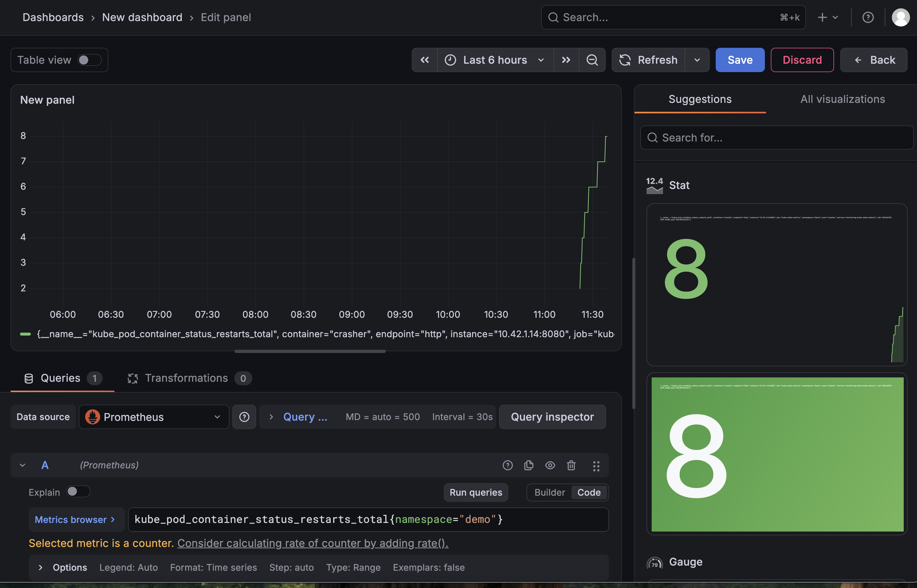Screen dimensions: 917x588
Task: Click the Queries database icon
Action: coord(29,378)
